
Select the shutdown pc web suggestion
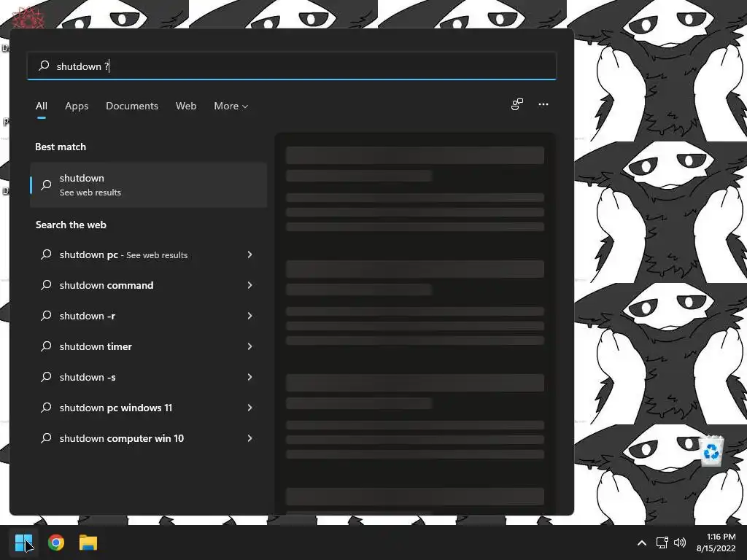point(148,254)
